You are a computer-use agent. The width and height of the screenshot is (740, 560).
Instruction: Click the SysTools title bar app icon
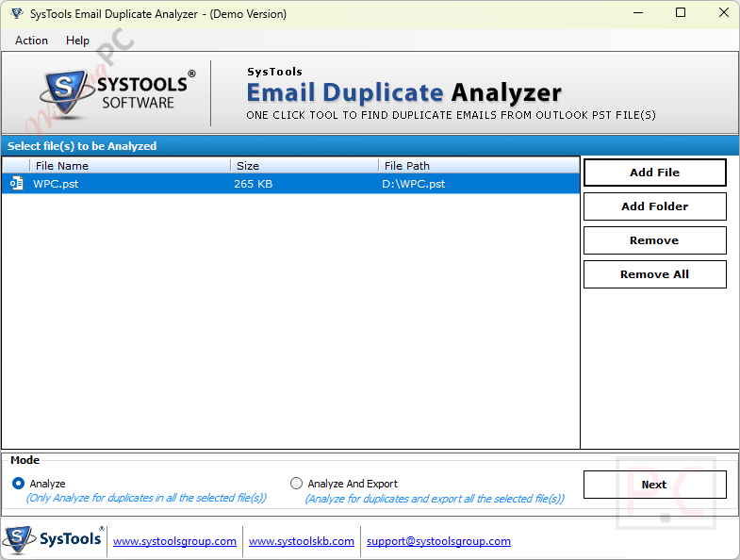(x=17, y=14)
